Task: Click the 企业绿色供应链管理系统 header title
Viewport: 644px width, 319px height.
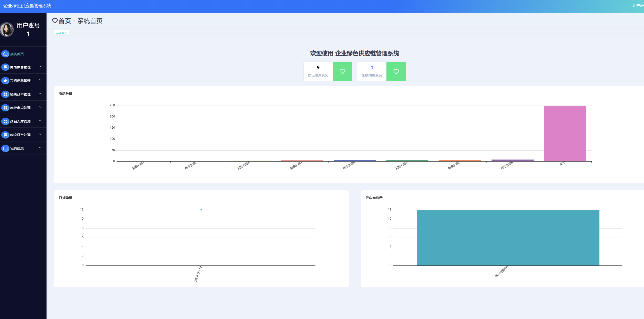Action: (x=28, y=6)
